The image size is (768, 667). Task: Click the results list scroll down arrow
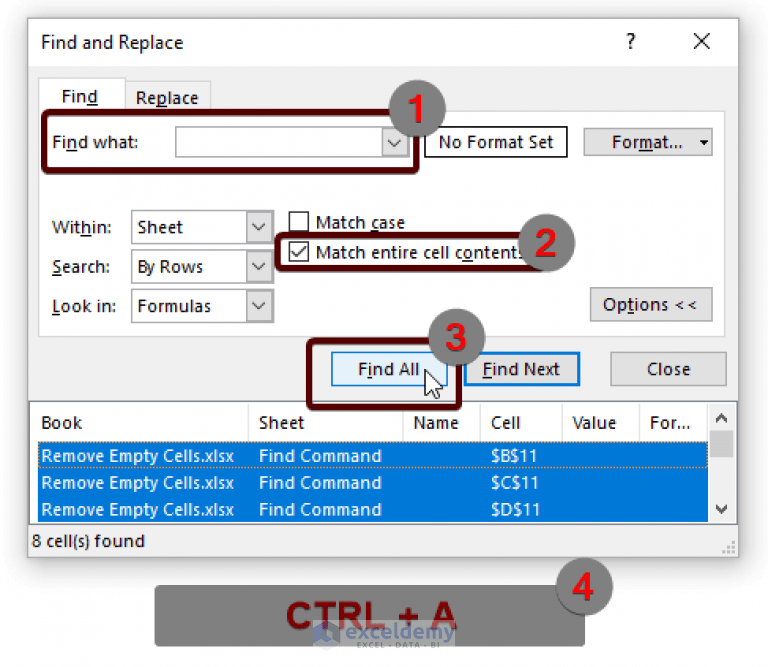click(721, 509)
